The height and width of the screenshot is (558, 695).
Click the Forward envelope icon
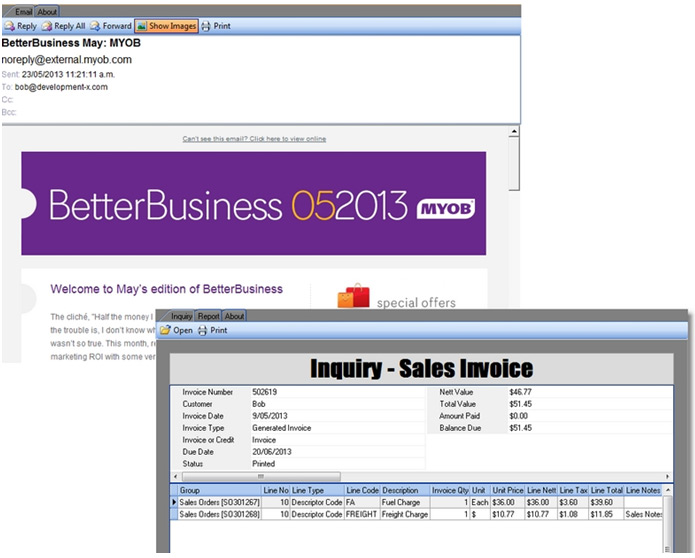click(x=95, y=26)
